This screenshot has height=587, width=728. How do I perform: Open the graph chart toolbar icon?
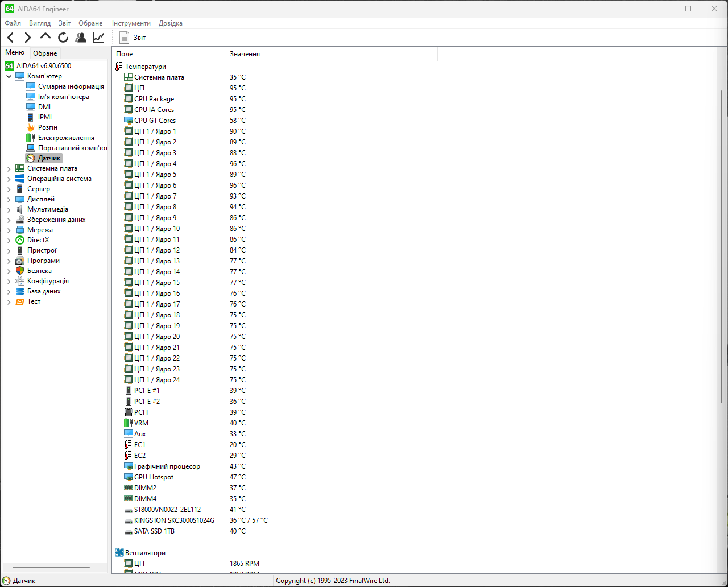coord(98,38)
